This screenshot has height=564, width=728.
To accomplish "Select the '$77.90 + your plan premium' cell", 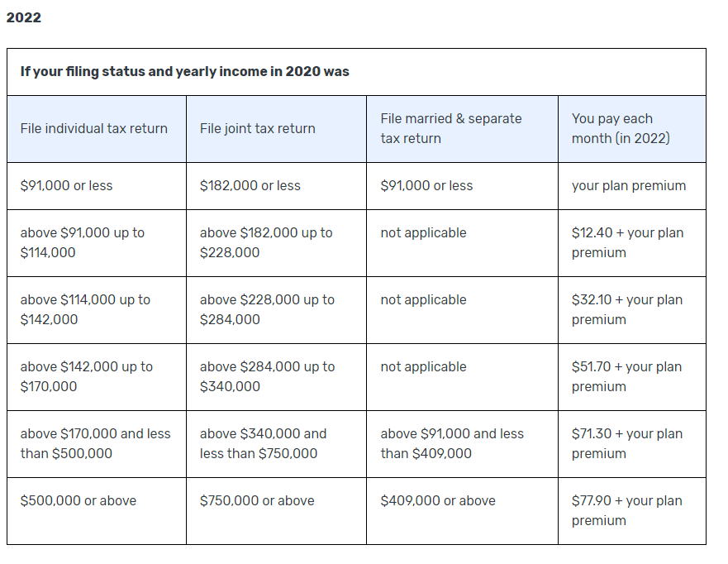I will coord(627,510).
